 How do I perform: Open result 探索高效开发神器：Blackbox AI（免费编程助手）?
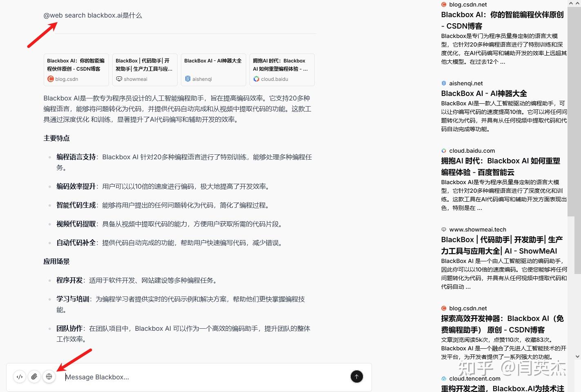click(x=502, y=324)
